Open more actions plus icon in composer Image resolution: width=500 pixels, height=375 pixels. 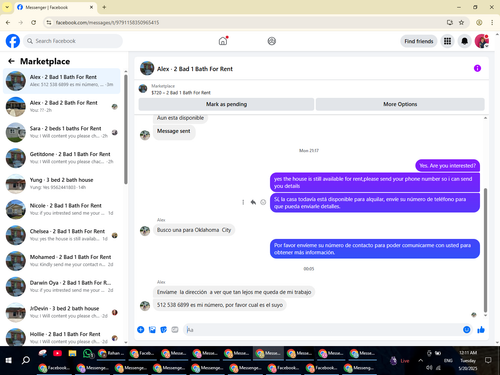click(141, 330)
